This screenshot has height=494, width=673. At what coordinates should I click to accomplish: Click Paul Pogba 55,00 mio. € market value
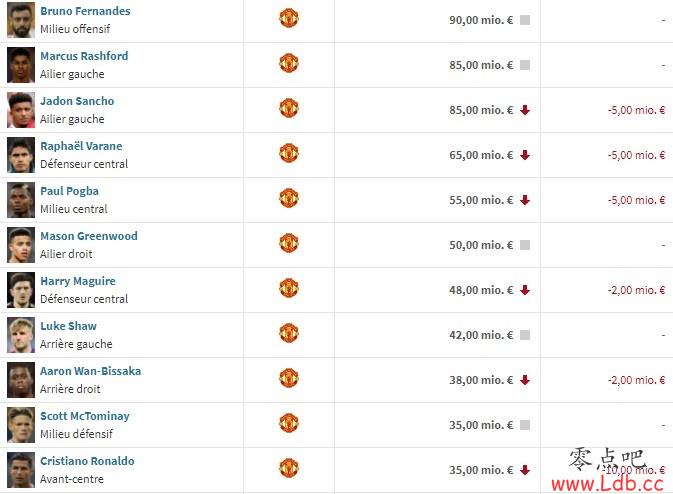pyautogui.click(x=481, y=200)
